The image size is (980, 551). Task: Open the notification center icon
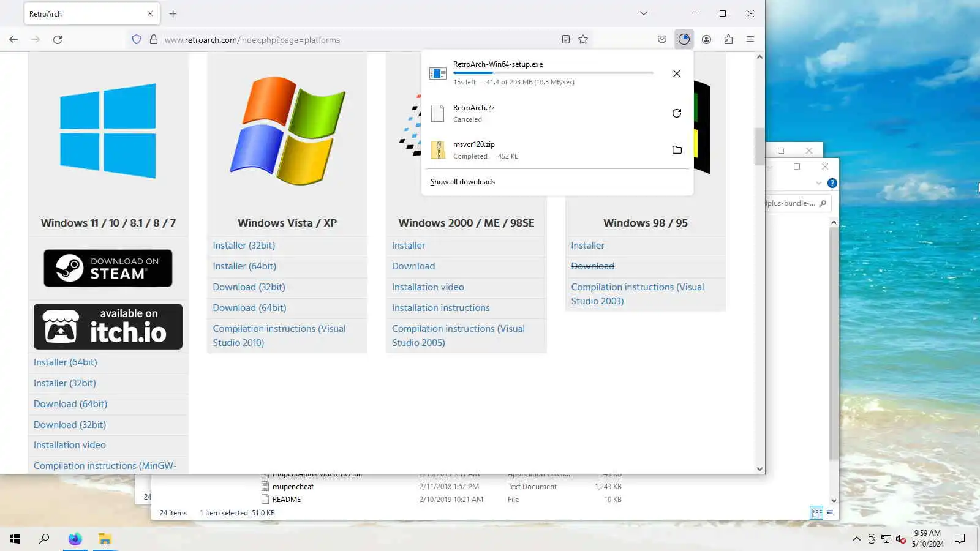click(x=960, y=539)
